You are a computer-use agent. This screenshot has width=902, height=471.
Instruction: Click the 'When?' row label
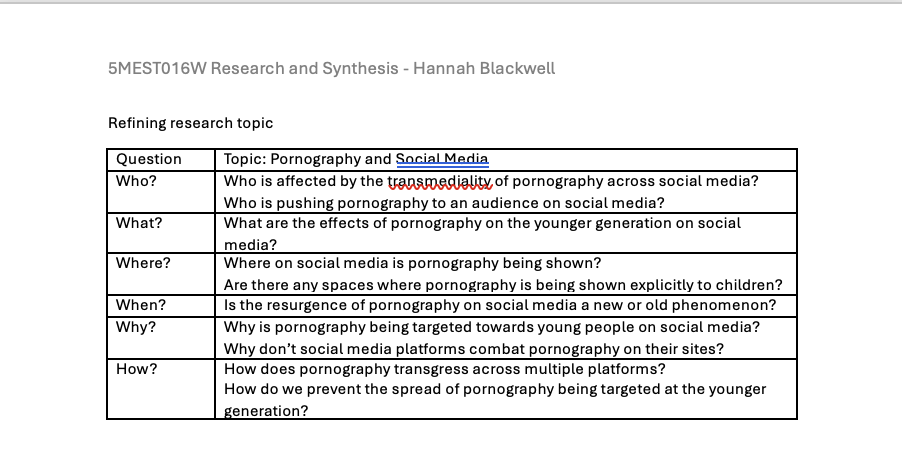141,305
